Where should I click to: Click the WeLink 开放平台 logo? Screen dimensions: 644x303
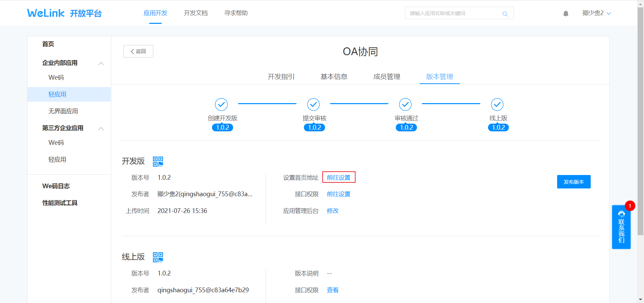(x=64, y=13)
